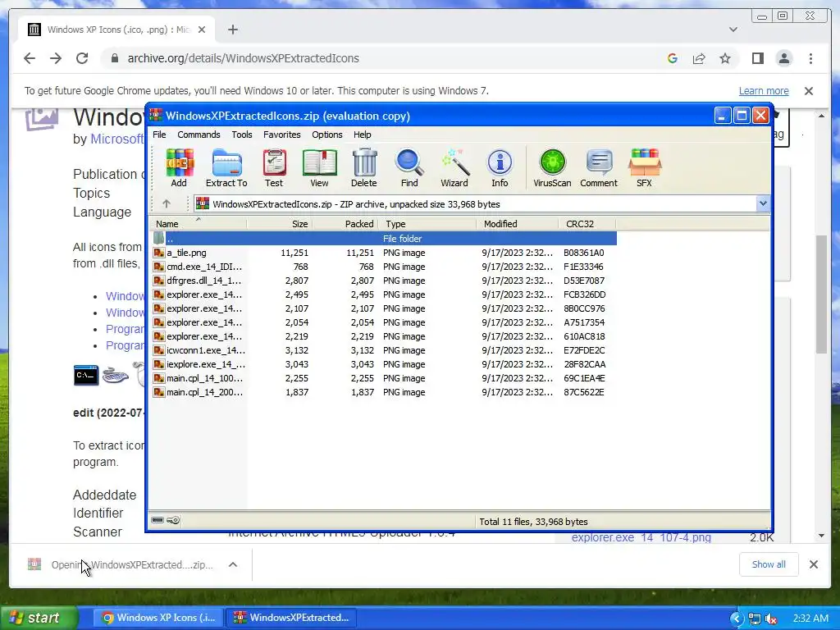Sort file list by Name column
The image size is (840, 630).
click(x=199, y=224)
